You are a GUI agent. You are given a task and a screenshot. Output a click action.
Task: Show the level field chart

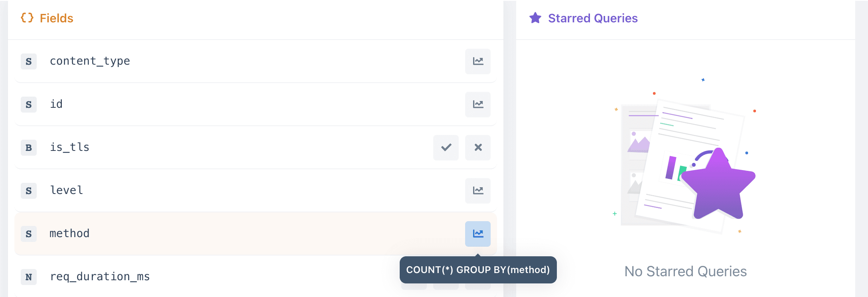pyautogui.click(x=478, y=191)
